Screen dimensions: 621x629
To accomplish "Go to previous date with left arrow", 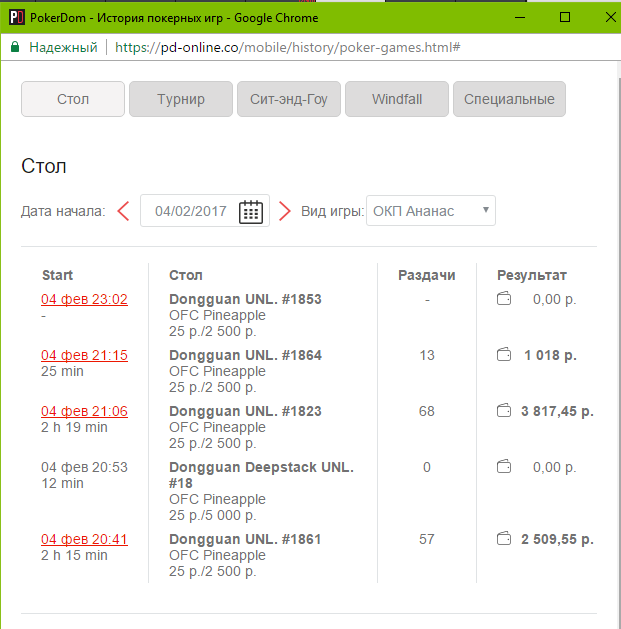I will tap(124, 211).
